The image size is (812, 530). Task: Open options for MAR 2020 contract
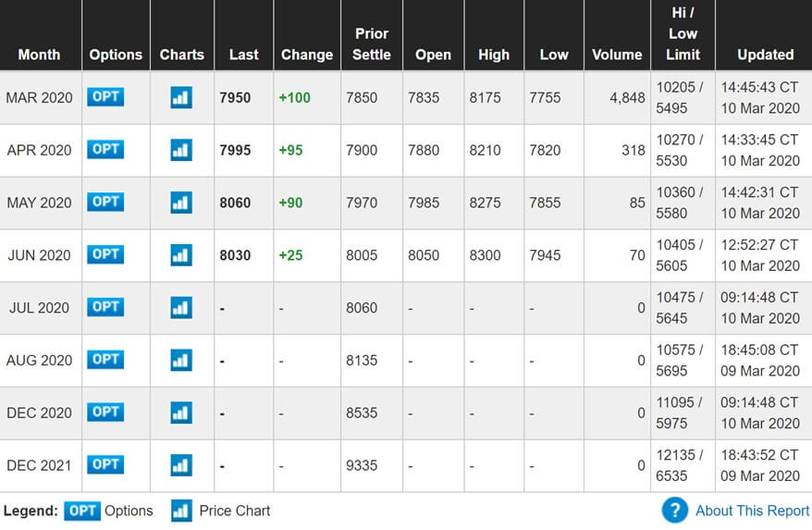coord(105,97)
